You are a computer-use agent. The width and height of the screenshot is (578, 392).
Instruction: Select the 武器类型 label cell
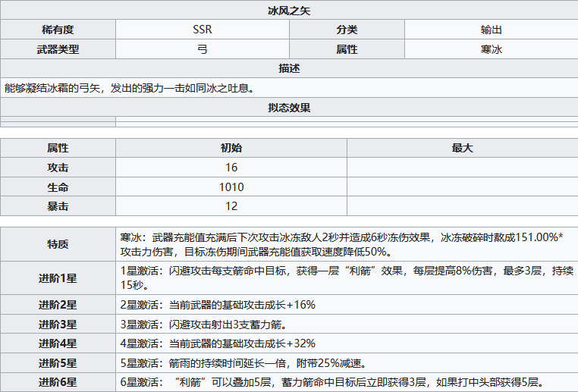tap(58, 49)
